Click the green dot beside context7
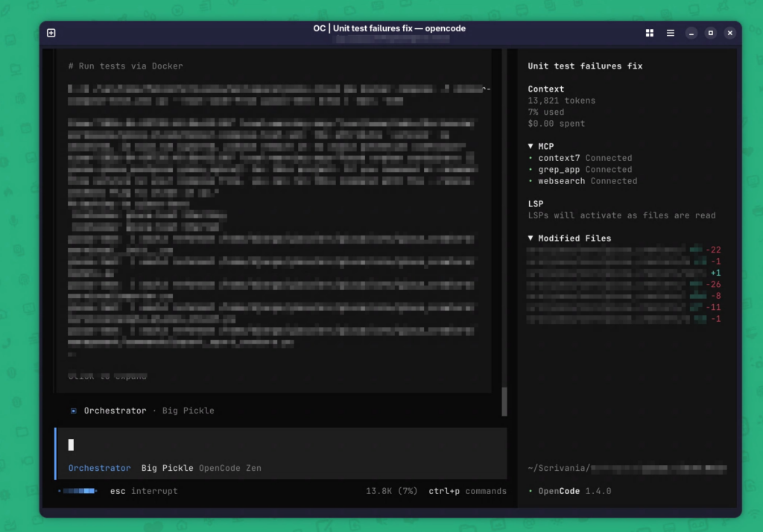This screenshot has height=532, width=763. coord(531,158)
